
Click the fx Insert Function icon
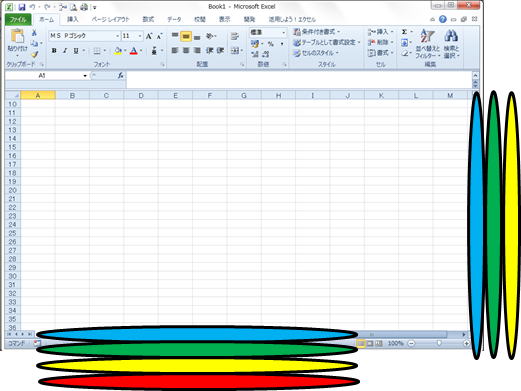[x=120, y=76]
